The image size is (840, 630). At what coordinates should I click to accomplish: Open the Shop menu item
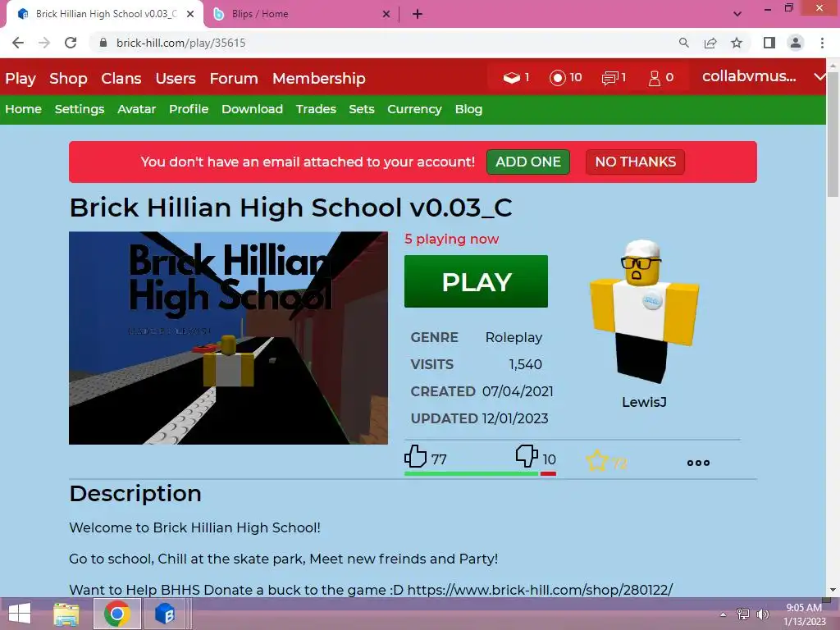pyautogui.click(x=68, y=78)
